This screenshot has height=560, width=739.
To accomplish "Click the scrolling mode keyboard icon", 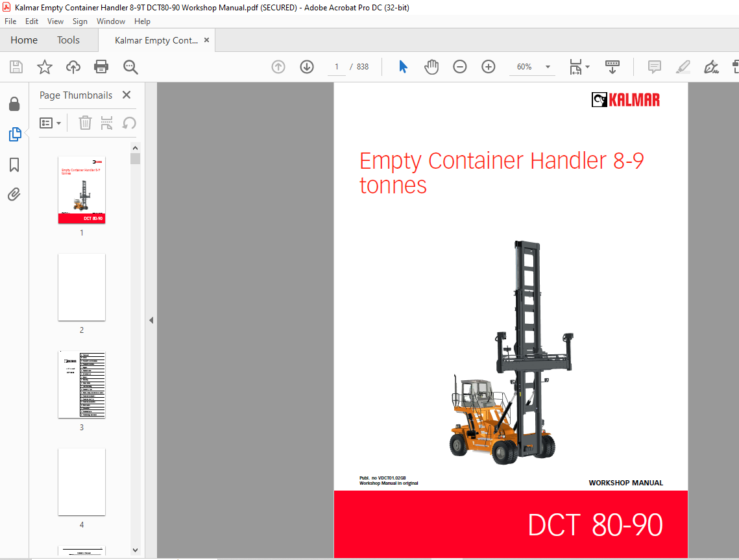I will pyautogui.click(x=612, y=67).
